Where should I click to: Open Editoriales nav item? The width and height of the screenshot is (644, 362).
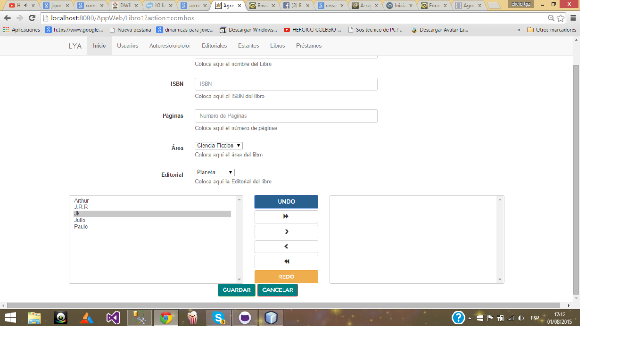pyautogui.click(x=215, y=46)
